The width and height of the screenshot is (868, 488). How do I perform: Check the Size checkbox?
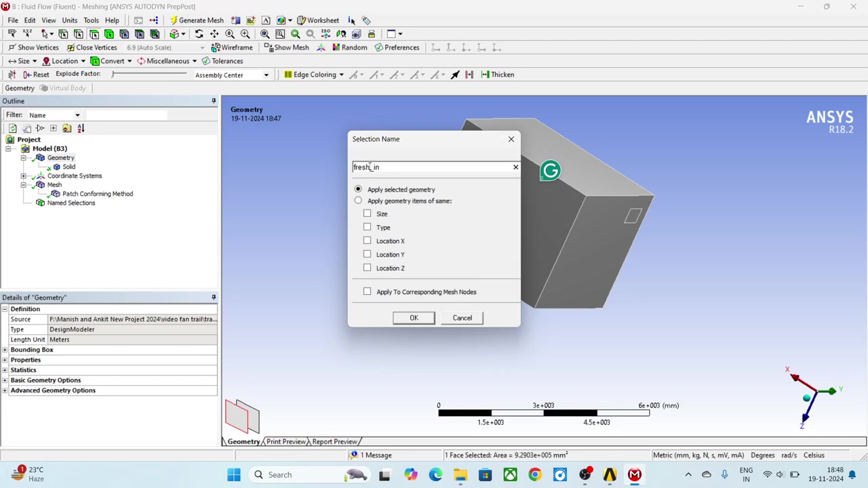click(367, 213)
